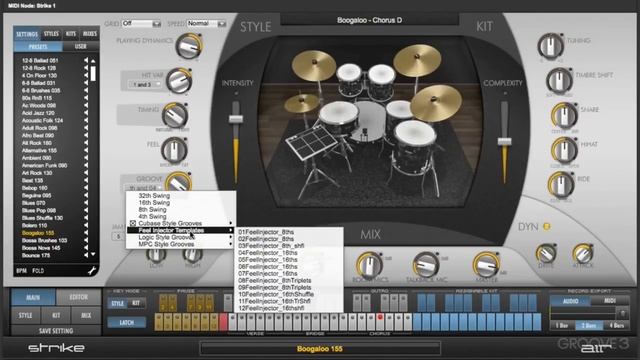The image size is (640, 360).
Task: Adjust the Master mix knob
Action: click(x=486, y=264)
